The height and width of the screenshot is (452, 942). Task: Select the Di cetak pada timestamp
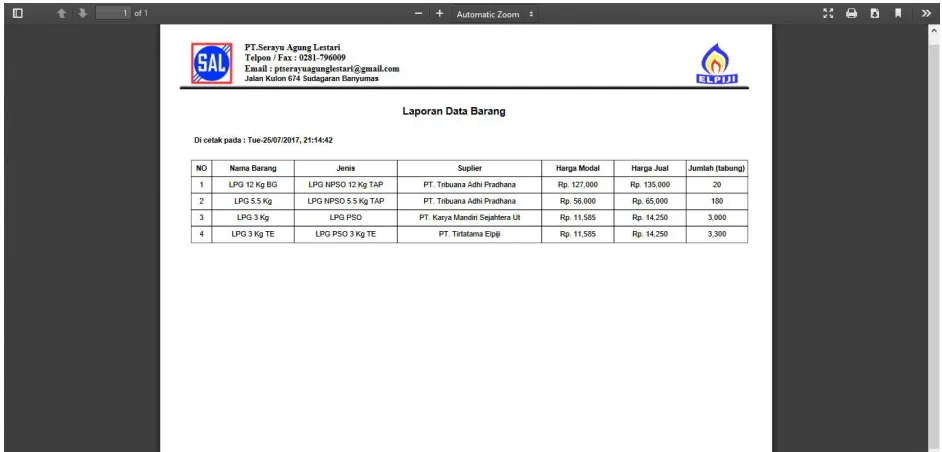263,140
